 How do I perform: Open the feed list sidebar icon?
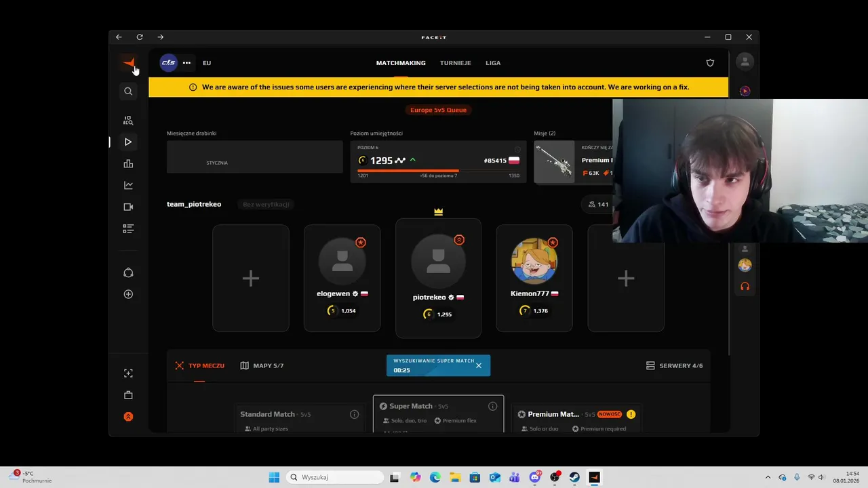[x=128, y=228]
